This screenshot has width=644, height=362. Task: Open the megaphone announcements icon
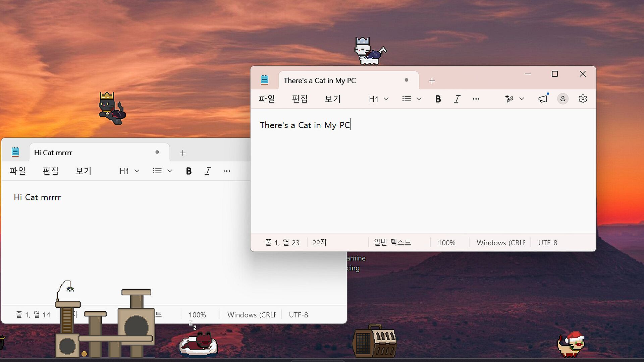(x=543, y=99)
